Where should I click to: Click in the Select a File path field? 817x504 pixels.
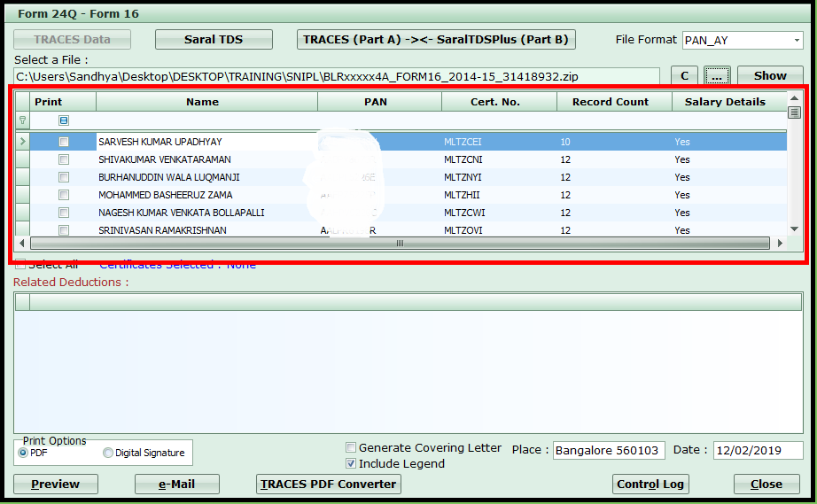coord(337,76)
